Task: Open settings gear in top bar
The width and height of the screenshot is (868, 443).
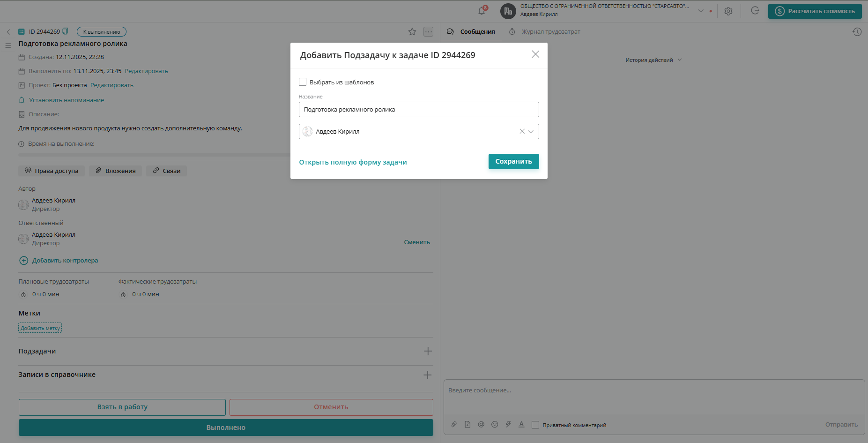Action: (728, 11)
